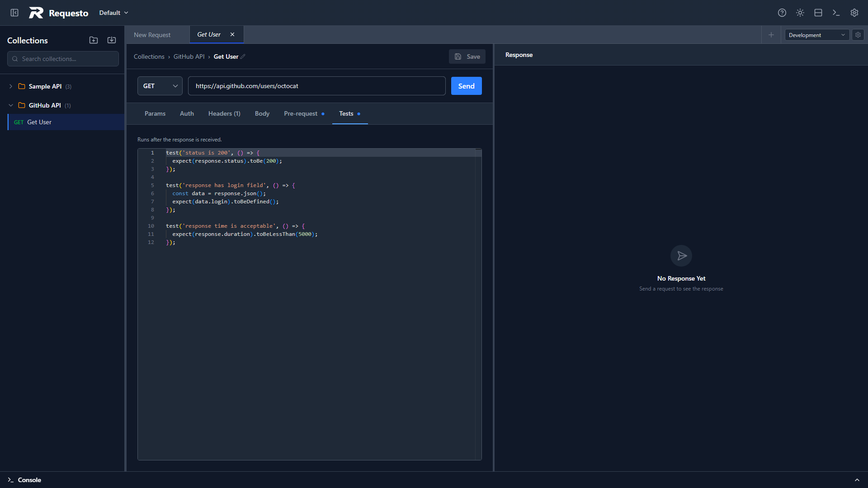The width and height of the screenshot is (868, 488).
Task: Import a collection icon
Action: (112, 40)
